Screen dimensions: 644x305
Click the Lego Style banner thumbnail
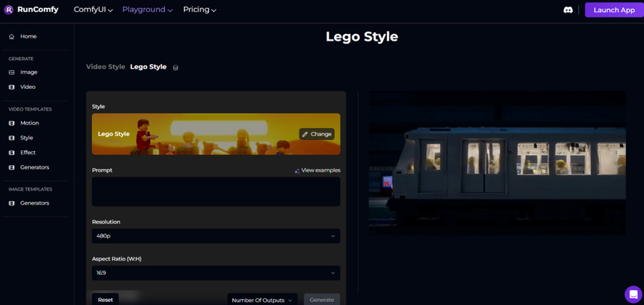tap(216, 134)
